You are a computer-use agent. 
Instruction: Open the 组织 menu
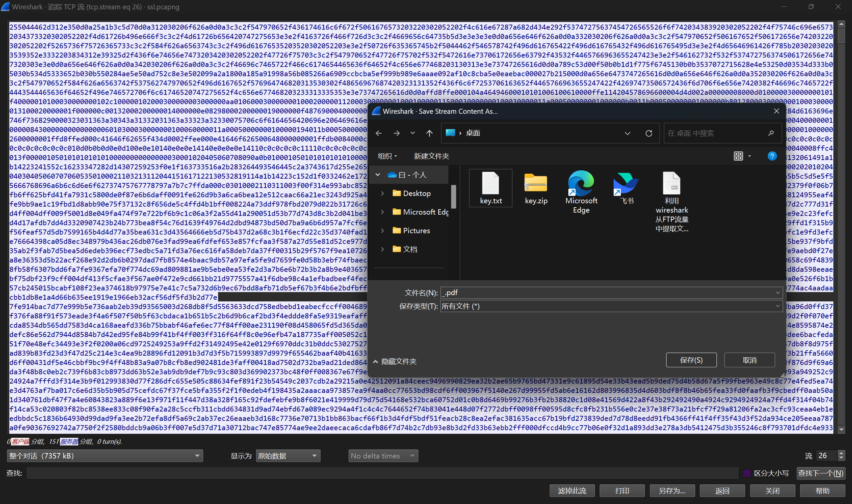[x=387, y=156]
